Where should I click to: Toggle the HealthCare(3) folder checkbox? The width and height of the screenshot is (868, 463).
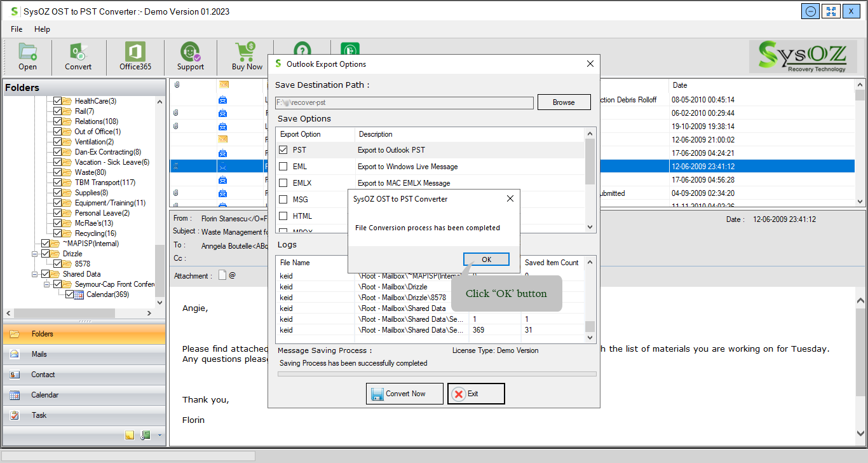(58, 101)
